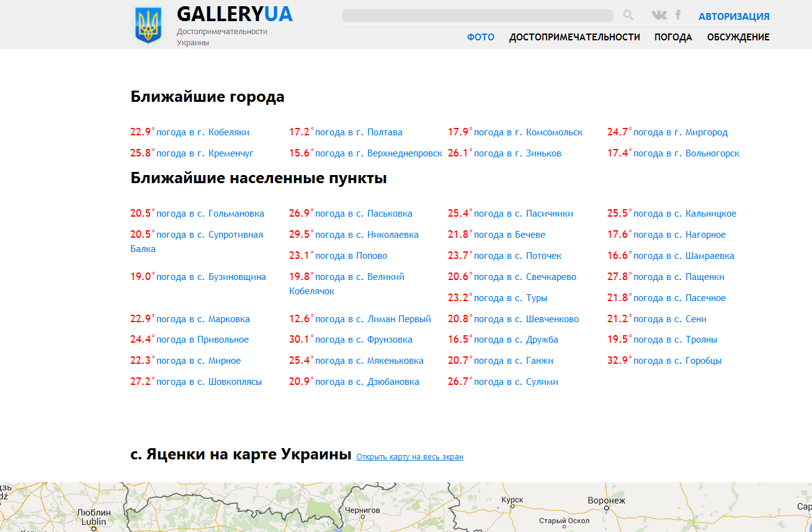Viewport: 812px width, 532px height.
Task: Focus the search input field
Action: point(478,16)
